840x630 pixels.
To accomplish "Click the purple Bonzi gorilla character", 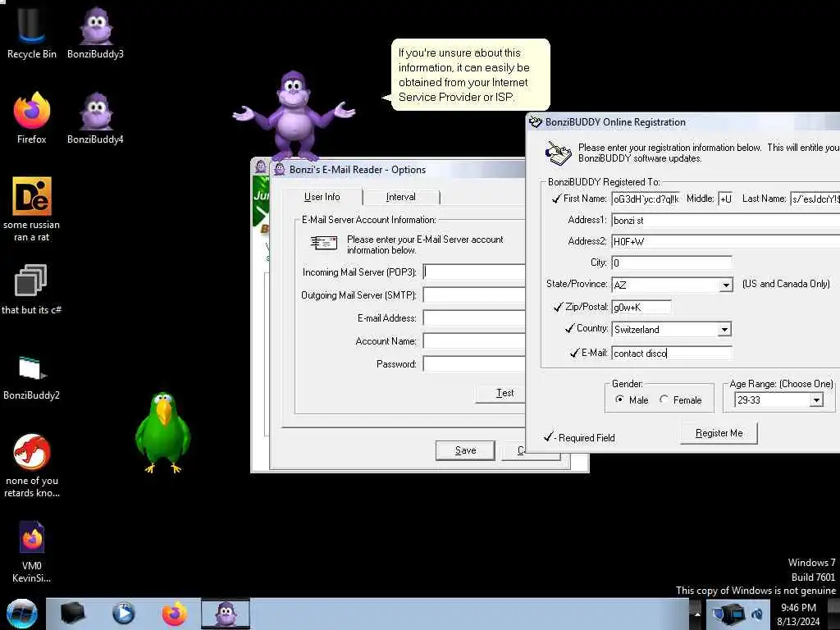I will [x=294, y=115].
